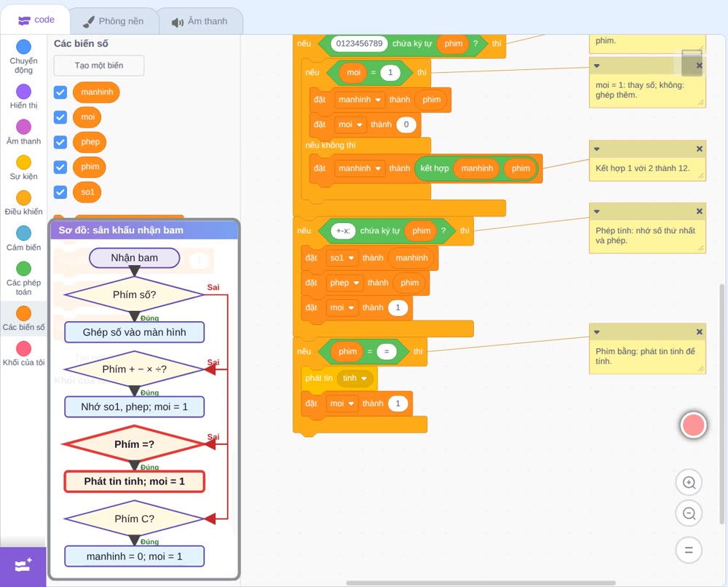This screenshot has width=728, height=587.
Task: Open the 'tinh' broadcast message dropdown
Action: pyautogui.click(x=355, y=379)
